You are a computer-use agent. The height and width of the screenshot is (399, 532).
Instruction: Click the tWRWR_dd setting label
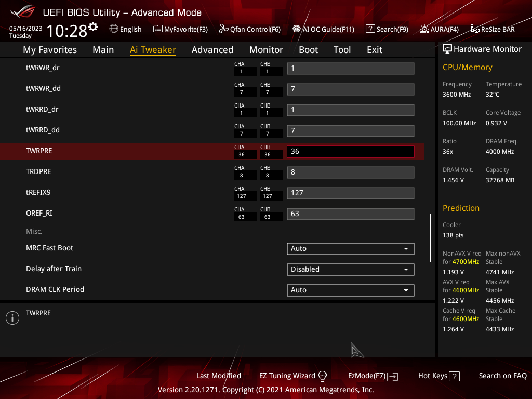[x=44, y=88]
